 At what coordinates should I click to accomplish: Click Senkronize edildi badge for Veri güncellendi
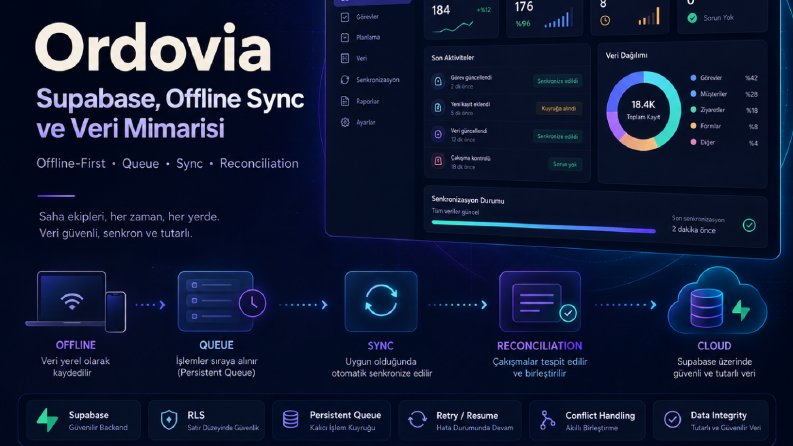(x=557, y=137)
